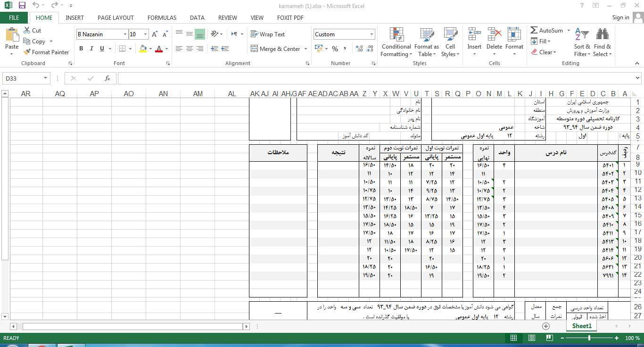644x347 pixels.
Task: Add a new sheet with plus button
Action: [x=546, y=326]
